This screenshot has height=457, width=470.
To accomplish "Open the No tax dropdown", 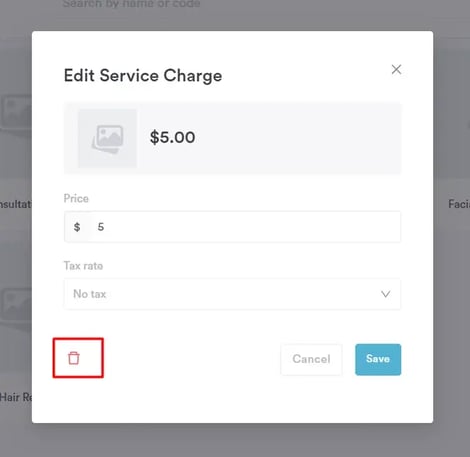I will click(x=232, y=294).
